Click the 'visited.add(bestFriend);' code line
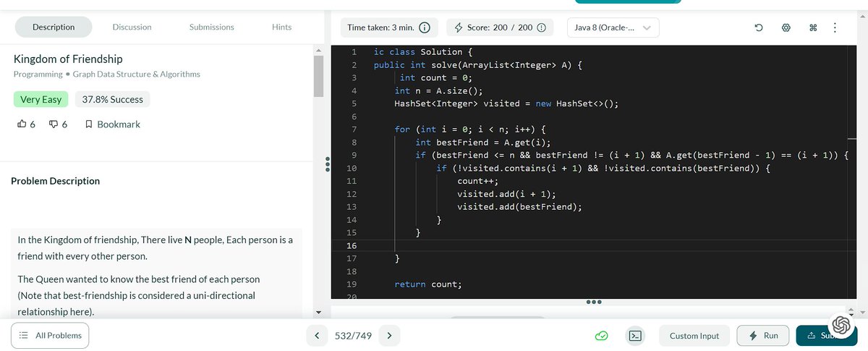Viewport: 868px width, 351px height. [x=519, y=206]
